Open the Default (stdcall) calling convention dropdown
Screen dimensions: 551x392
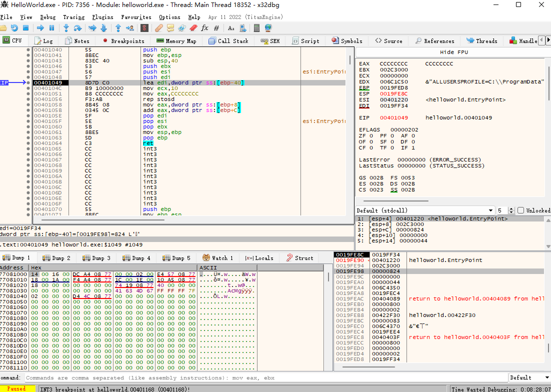425,210
